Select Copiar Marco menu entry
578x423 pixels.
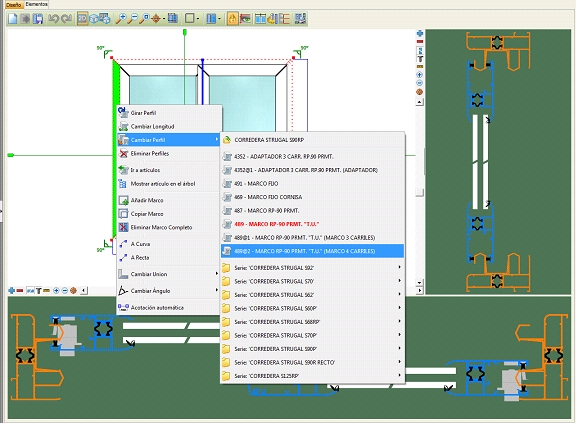click(x=170, y=214)
